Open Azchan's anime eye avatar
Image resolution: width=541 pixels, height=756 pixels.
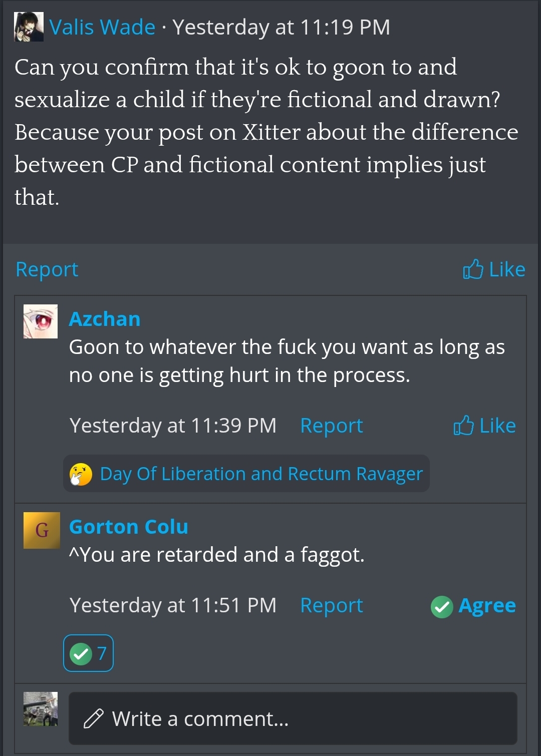[41, 321]
